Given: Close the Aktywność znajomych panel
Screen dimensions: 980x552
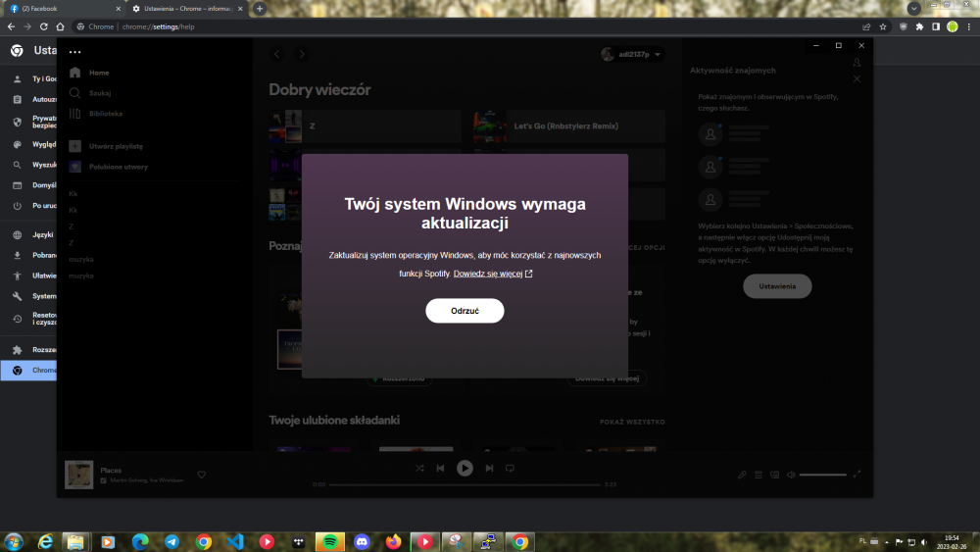Looking at the screenshot, I should tap(857, 78).
